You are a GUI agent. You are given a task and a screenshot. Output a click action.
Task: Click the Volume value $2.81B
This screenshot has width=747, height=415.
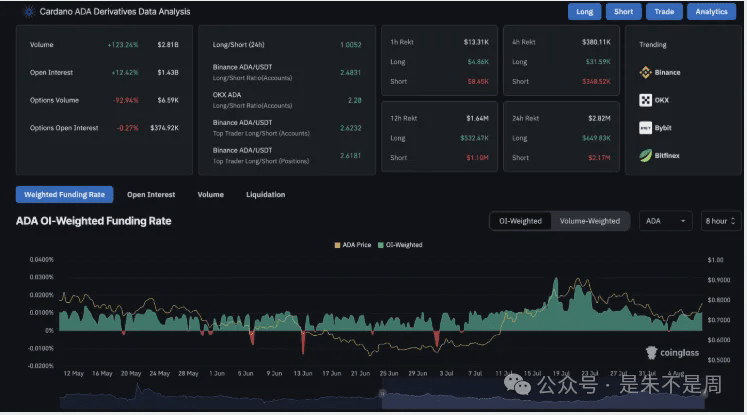(168, 45)
